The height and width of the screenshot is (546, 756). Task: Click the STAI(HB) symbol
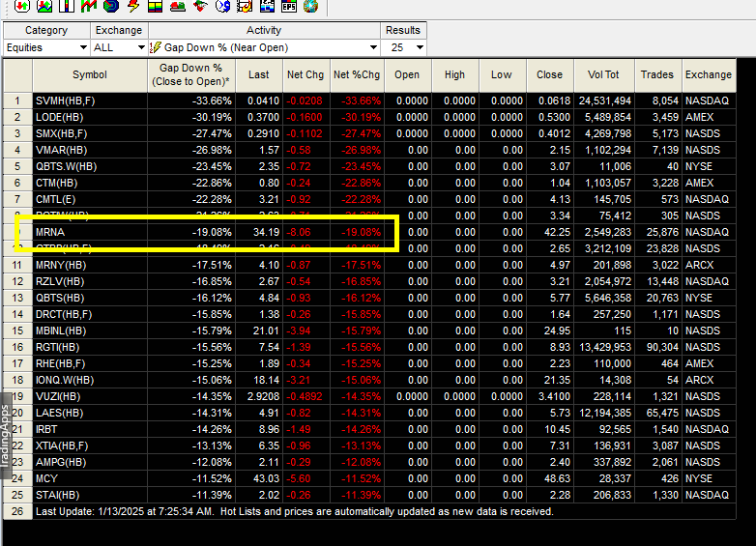[57, 495]
